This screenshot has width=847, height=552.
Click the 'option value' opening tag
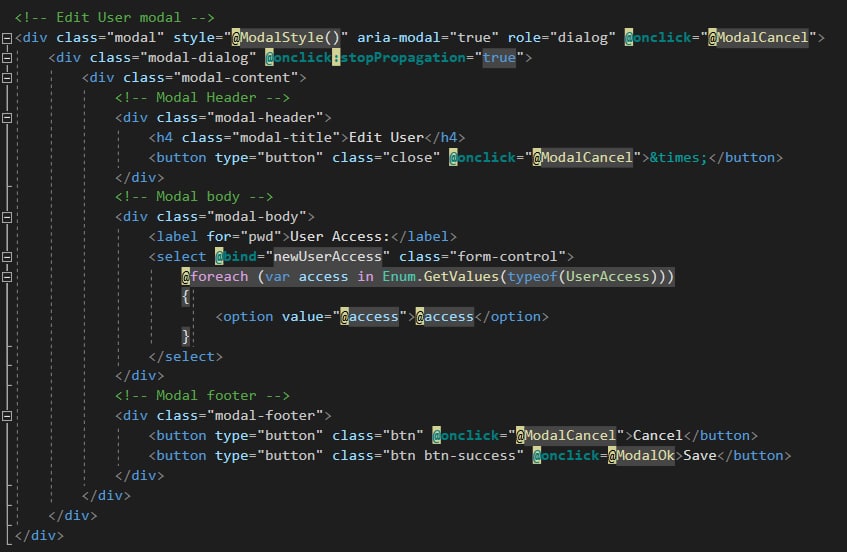(273, 317)
